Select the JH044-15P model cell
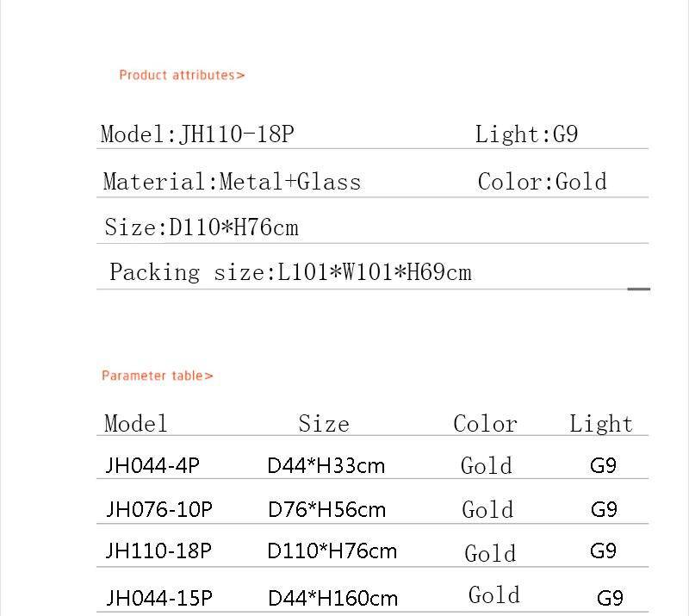This screenshot has height=616, width=689. [158, 597]
